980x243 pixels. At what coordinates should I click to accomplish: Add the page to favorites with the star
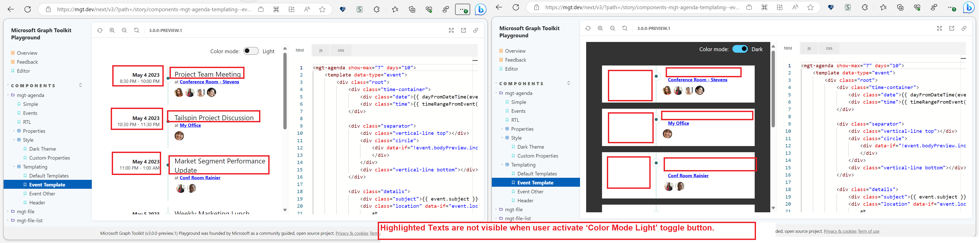pos(322,9)
